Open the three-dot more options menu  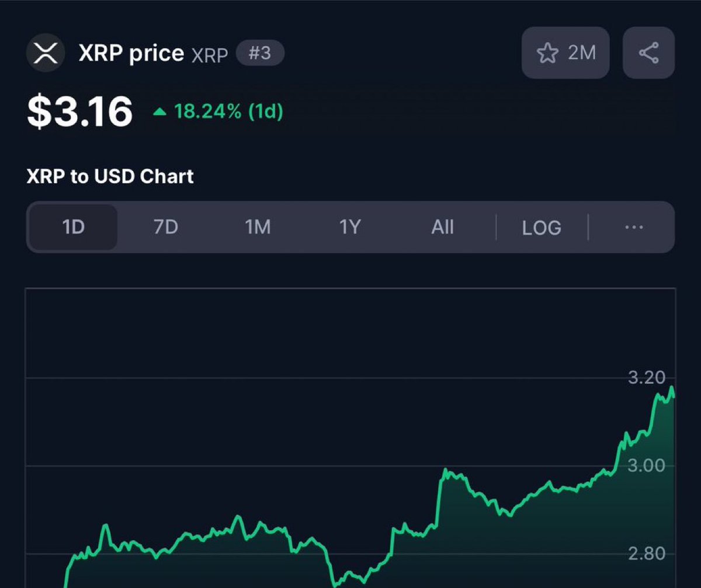coord(634,227)
